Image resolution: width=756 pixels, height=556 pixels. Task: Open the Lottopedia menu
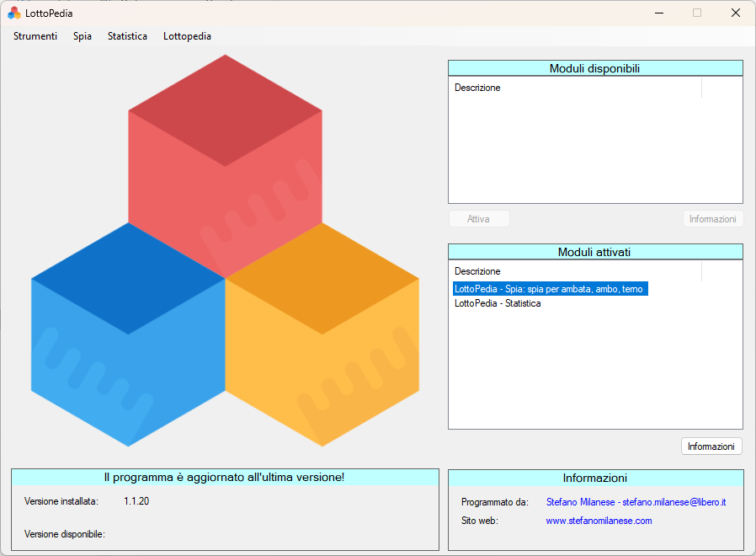pos(187,36)
